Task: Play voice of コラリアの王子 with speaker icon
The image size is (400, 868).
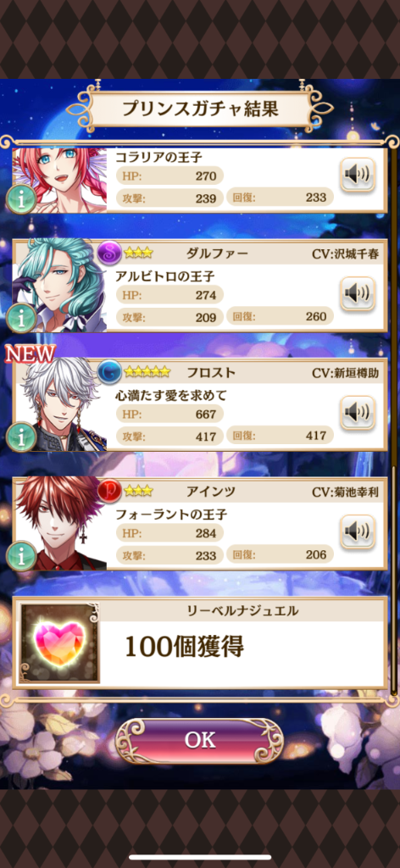Action: click(357, 175)
